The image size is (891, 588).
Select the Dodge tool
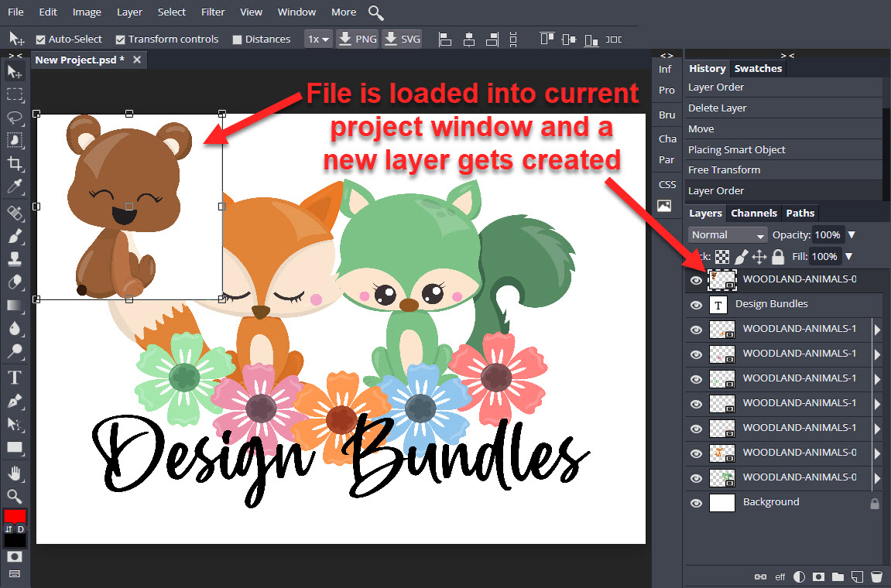(x=15, y=351)
